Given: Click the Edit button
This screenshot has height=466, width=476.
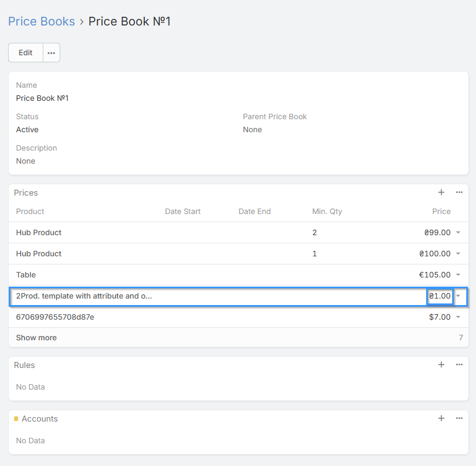Looking at the screenshot, I should (x=25, y=53).
